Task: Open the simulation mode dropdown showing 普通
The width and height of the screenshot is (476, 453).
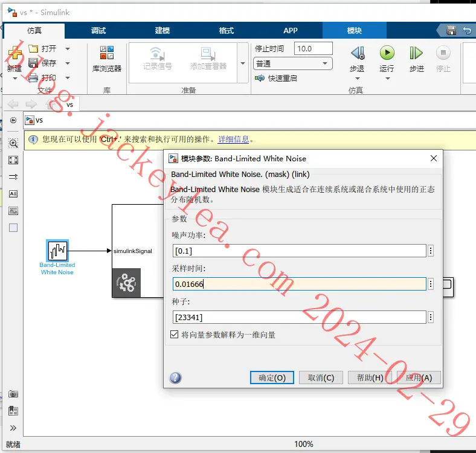Action: coord(292,64)
